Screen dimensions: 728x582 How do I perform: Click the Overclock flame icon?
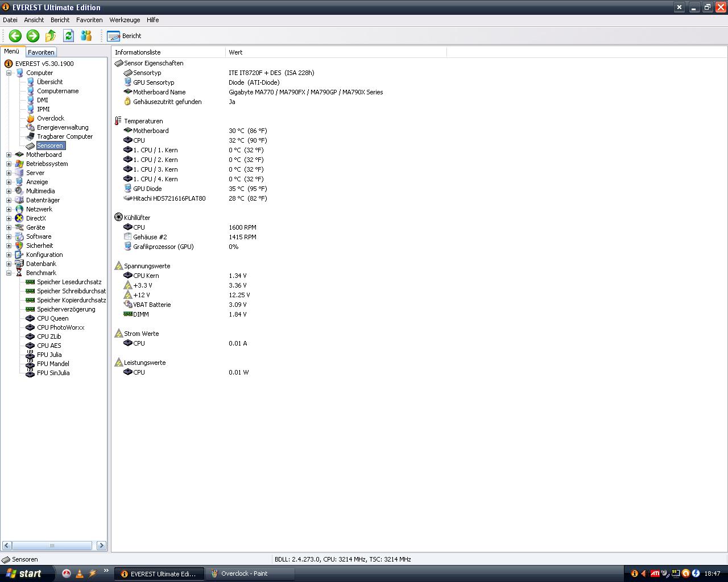pos(30,118)
